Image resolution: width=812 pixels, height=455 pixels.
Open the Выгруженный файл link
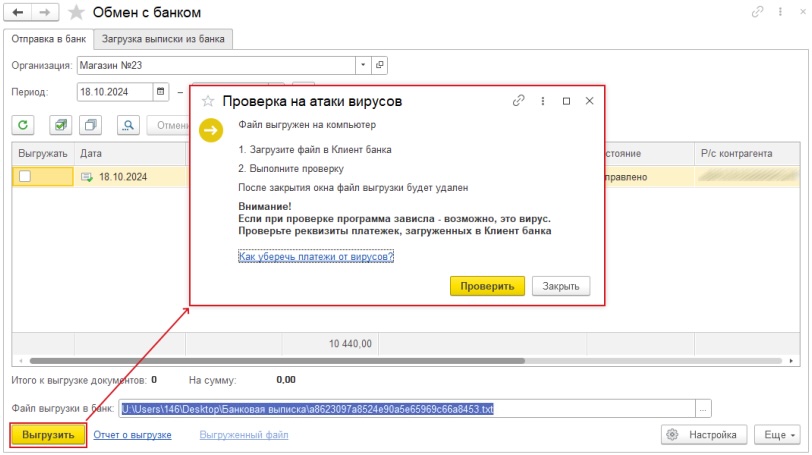(x=244, y=435)
